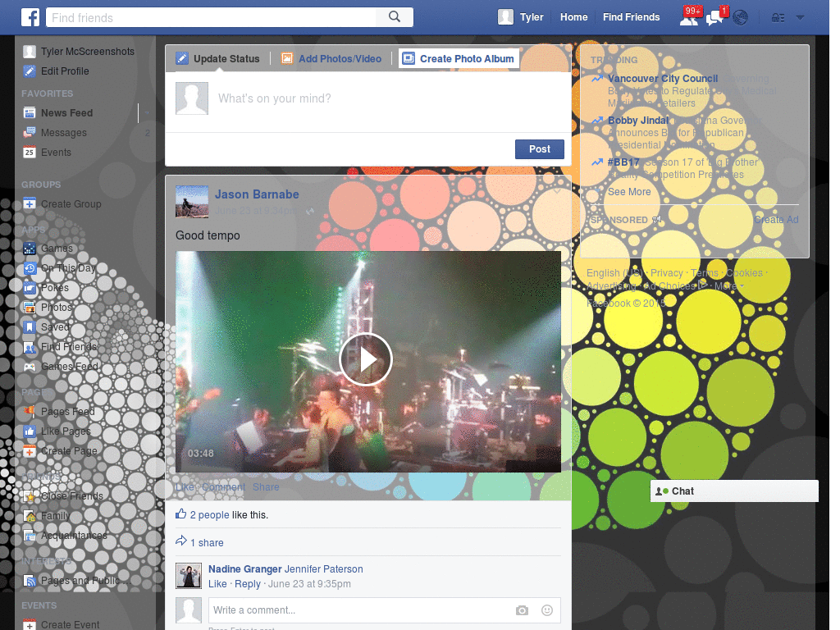
Task: Click the blue Post button
Action: (x=540, y=149)
